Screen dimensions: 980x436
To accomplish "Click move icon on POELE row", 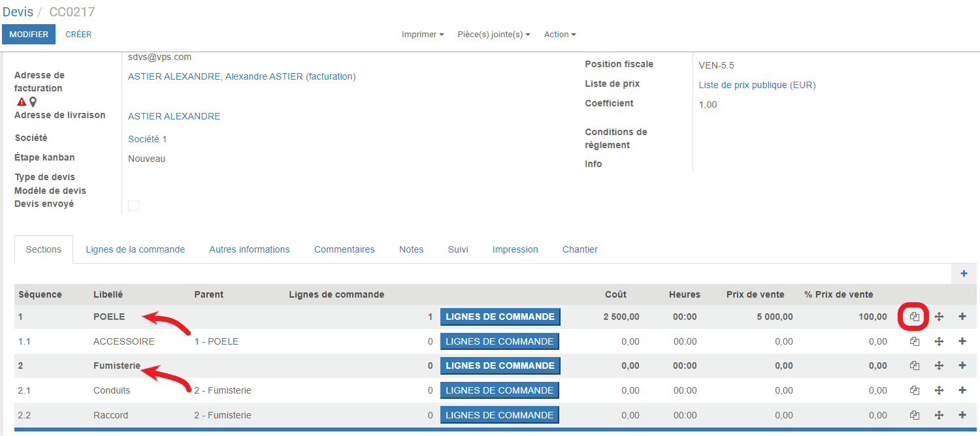I will (x=939, y=317).
